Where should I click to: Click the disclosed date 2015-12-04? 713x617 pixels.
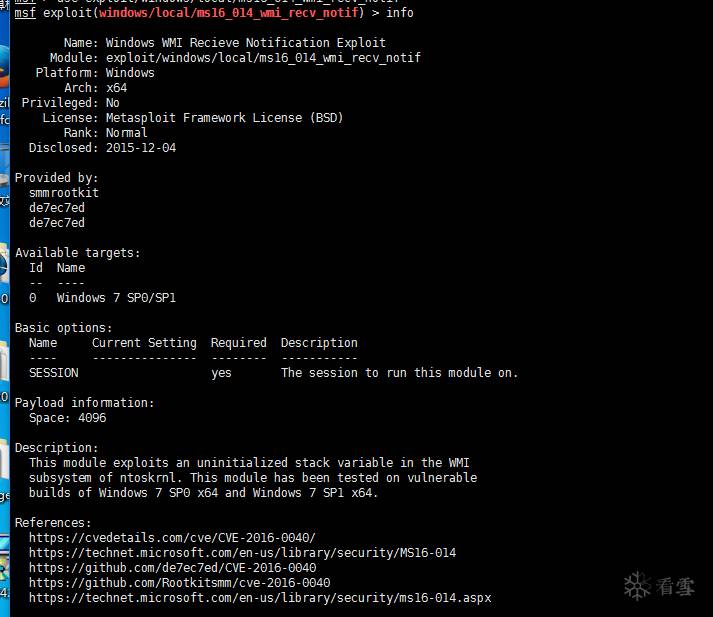click(141, 148)
